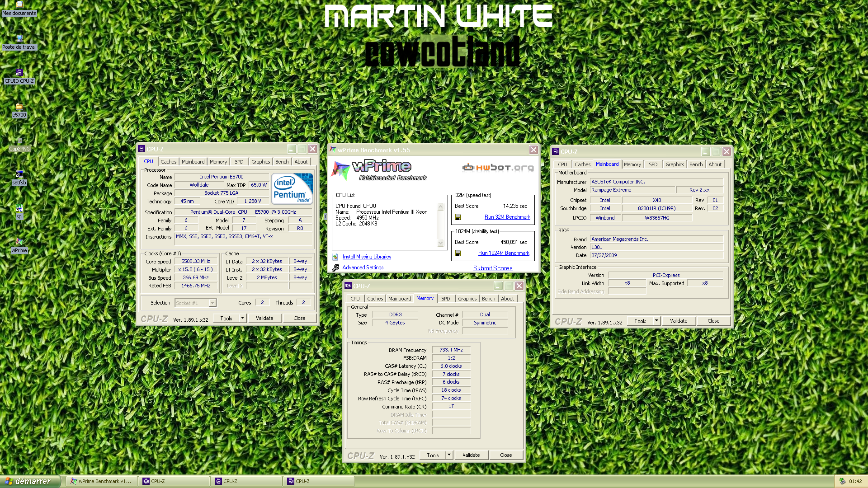Click Close button in Mainboard window

click(x=713, y=321)
